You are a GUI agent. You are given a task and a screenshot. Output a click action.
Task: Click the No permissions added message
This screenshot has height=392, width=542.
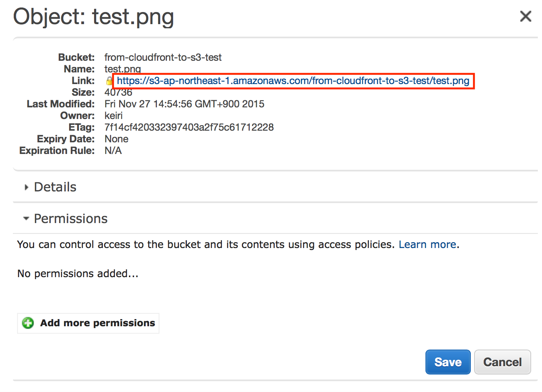click(x=77, y=273)
